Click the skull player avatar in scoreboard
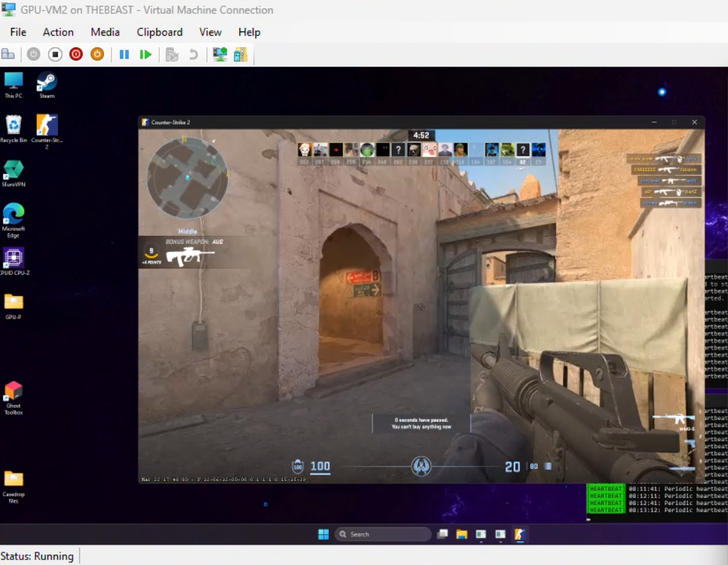The height and width of the screenshot is (565, 728). click(x=304, y=149)
